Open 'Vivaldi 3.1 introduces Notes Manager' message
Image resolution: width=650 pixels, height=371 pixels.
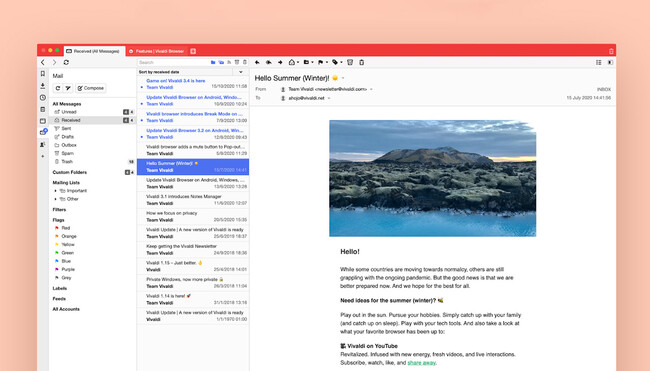[193, 200]
